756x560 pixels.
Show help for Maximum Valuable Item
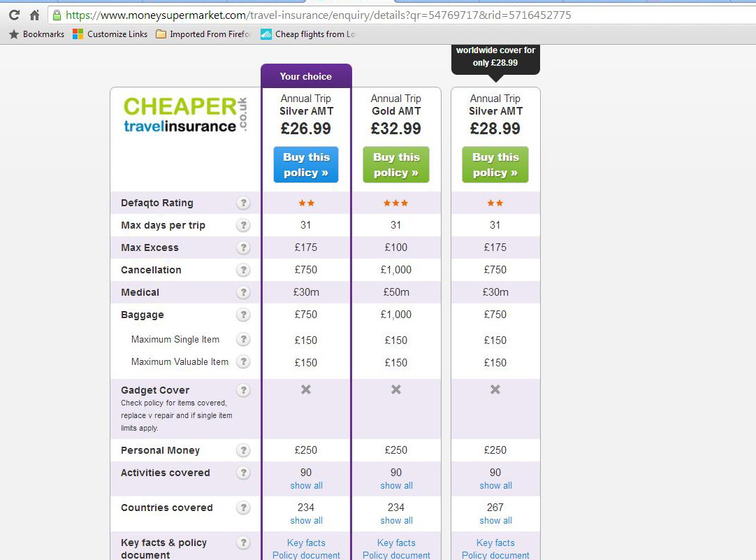click(243, 361)
